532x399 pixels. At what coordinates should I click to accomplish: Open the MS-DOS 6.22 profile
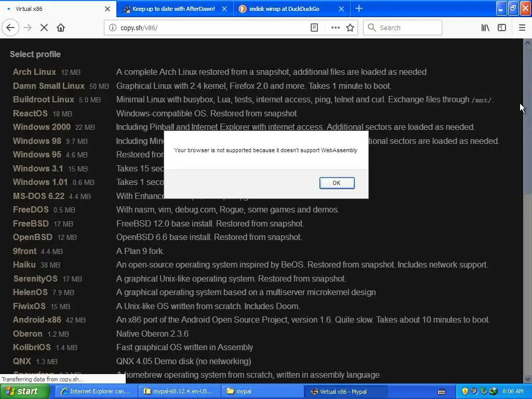[38, 196]
